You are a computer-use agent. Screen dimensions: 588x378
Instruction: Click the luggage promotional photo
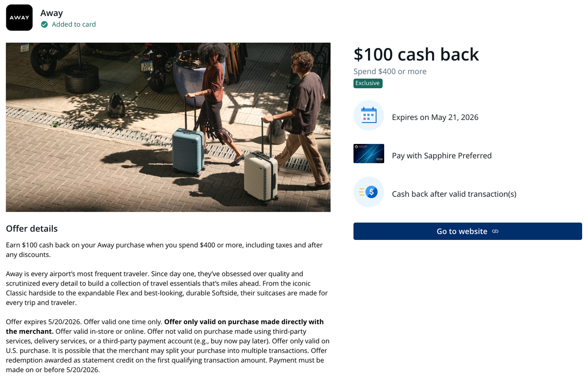click(x=168, y=127)
